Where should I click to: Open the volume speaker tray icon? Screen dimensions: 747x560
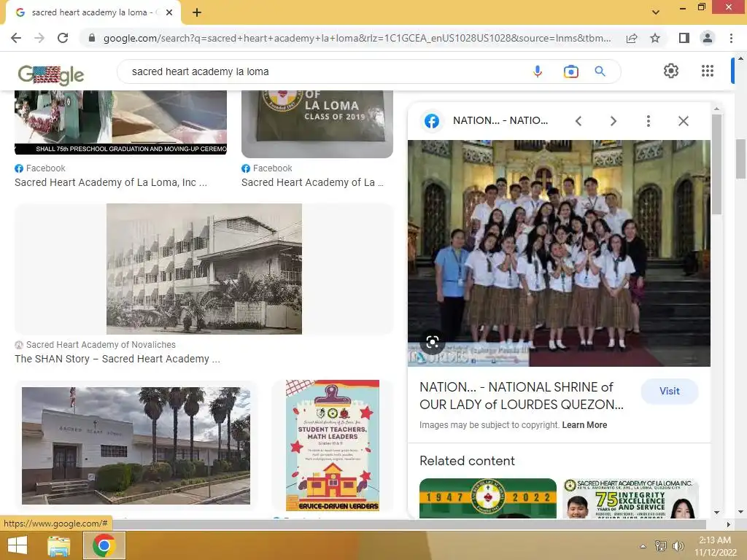[x=678, y=545]
